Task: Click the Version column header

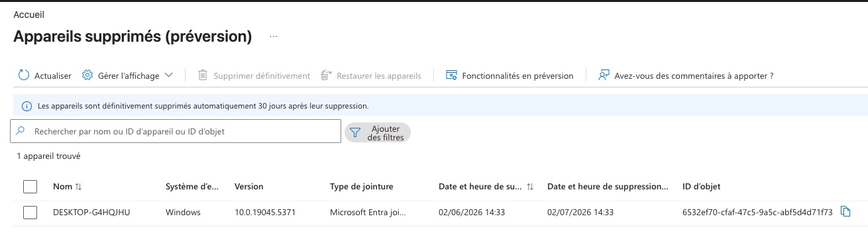Action: pos(249,187)
